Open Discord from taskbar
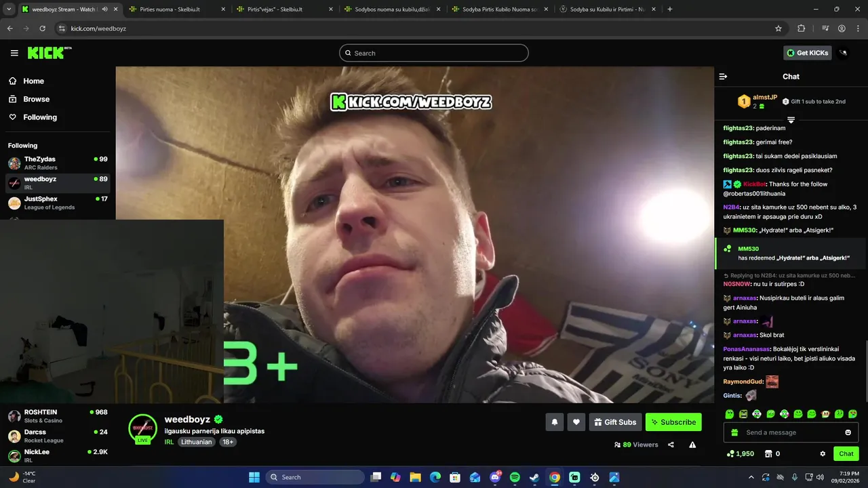Screen dimensions: 868x488 (x=495, y=477)
